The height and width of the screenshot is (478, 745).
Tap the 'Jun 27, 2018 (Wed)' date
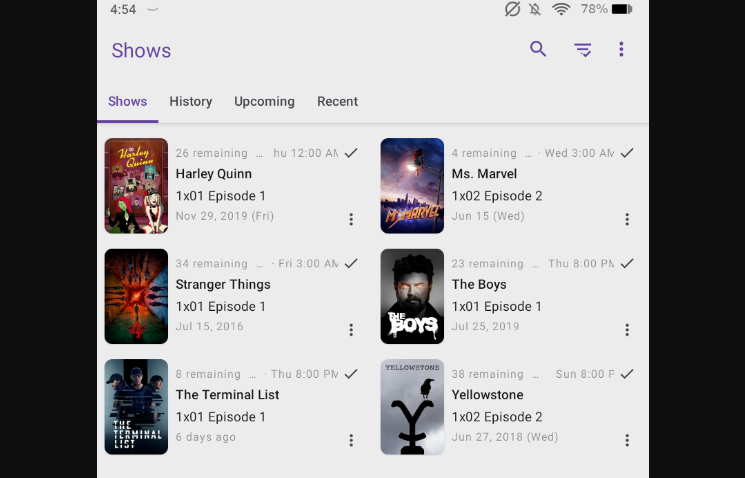505,437
